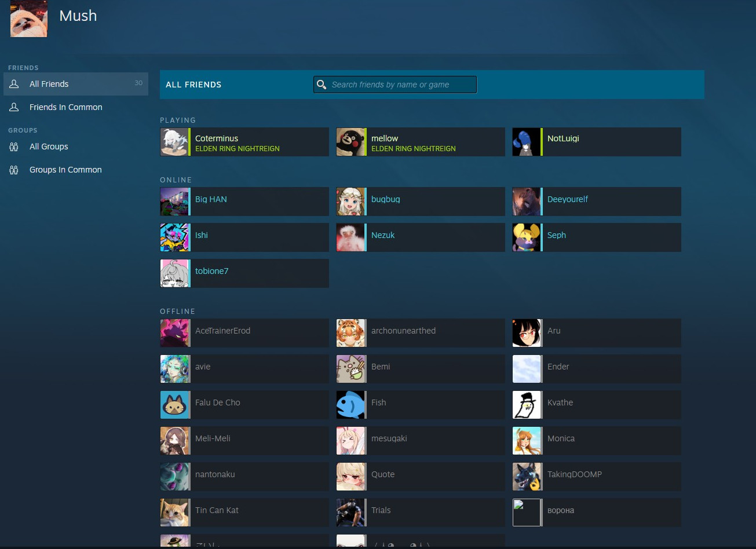Open AceTrainerErod's avatar
This screenshot has width=756, height=549.
pos(174,333)
